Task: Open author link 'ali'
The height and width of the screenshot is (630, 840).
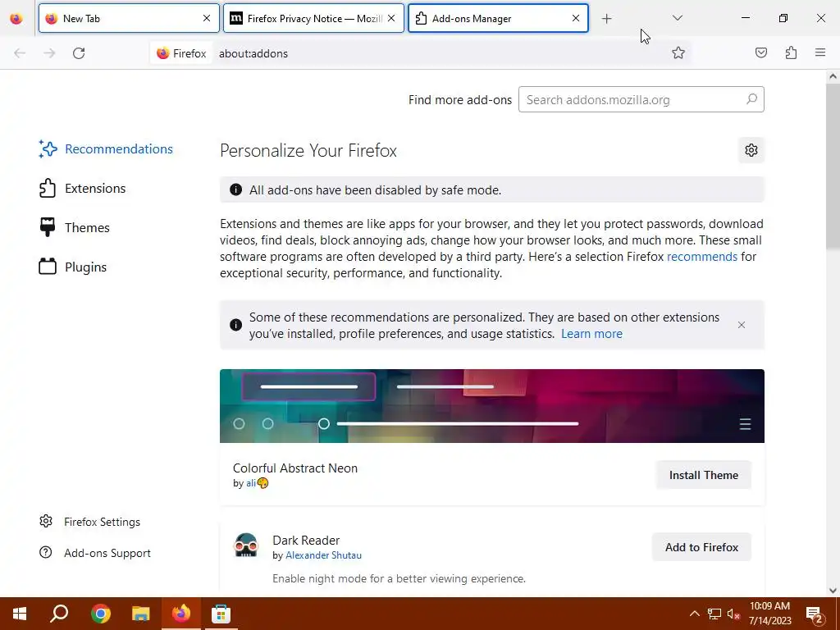Action: coord(251,483)
